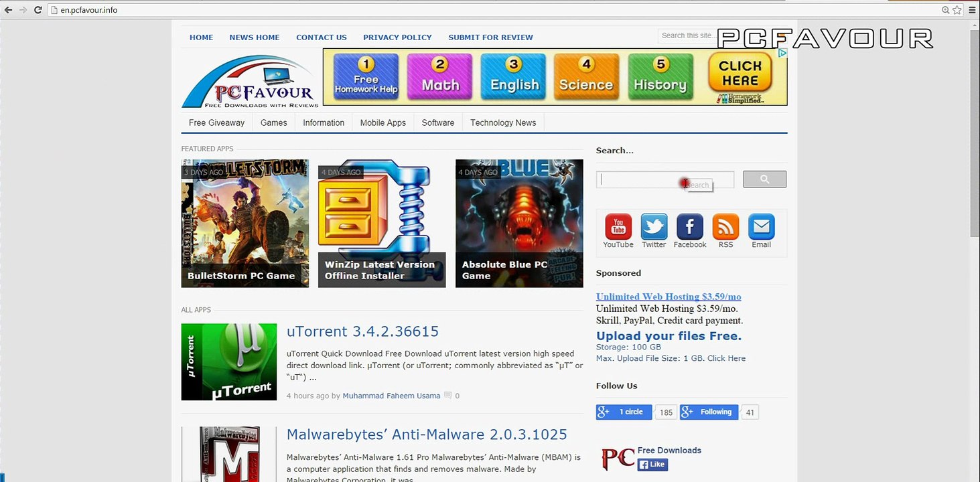Open the Absolute Blue PC Game thumbnail

pyautogui.click(x=519, y=224)
